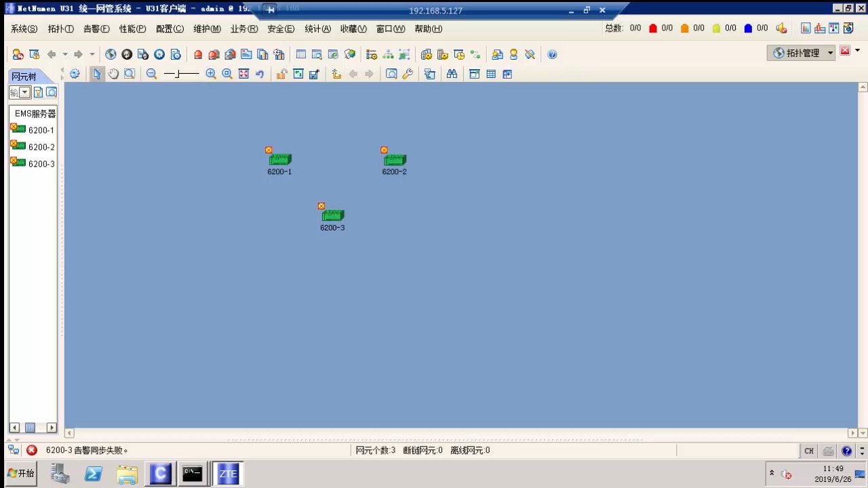
Task: Click the minor yellow alarm counter icon
Action: pos(716,28)
